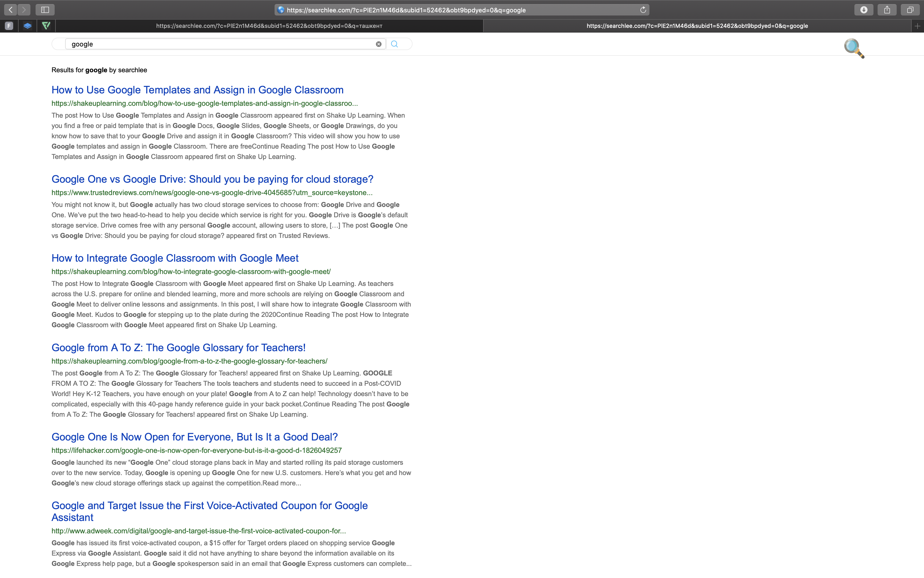Click the forward navigation arrow
Viewport: 924px width, 578px height.
[x=24, y=10]
